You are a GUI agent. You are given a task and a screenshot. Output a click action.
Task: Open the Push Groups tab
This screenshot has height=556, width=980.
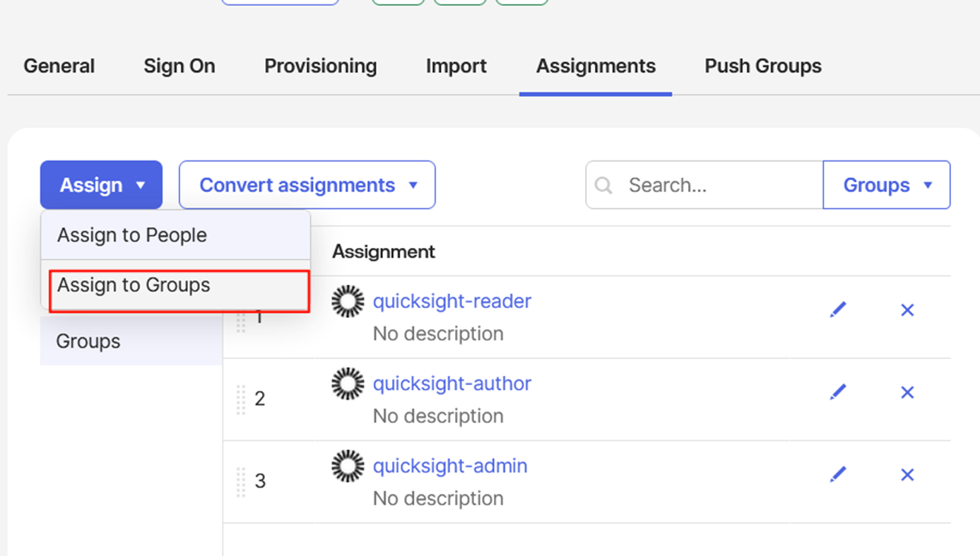point(762,66)
